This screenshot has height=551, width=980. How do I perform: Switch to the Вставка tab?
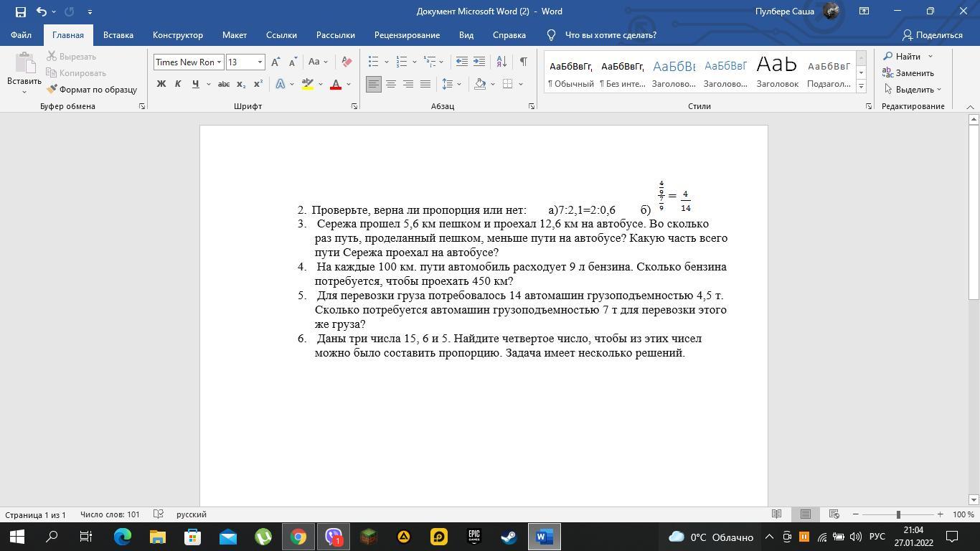(x=118, y=35)
